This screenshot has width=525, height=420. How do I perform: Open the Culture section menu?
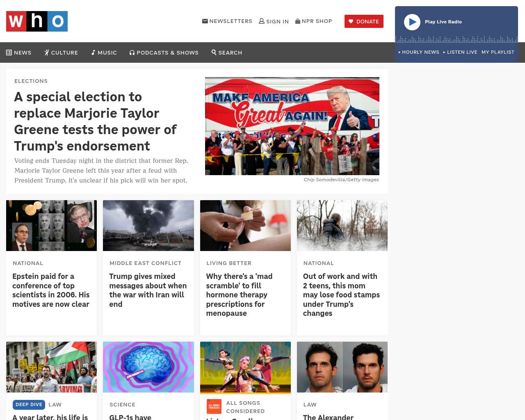61,52
